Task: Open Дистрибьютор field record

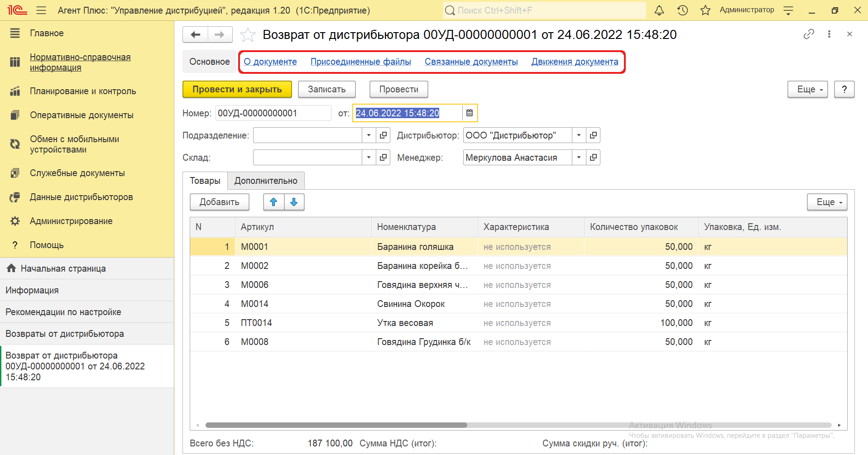Action: [593, 135]
